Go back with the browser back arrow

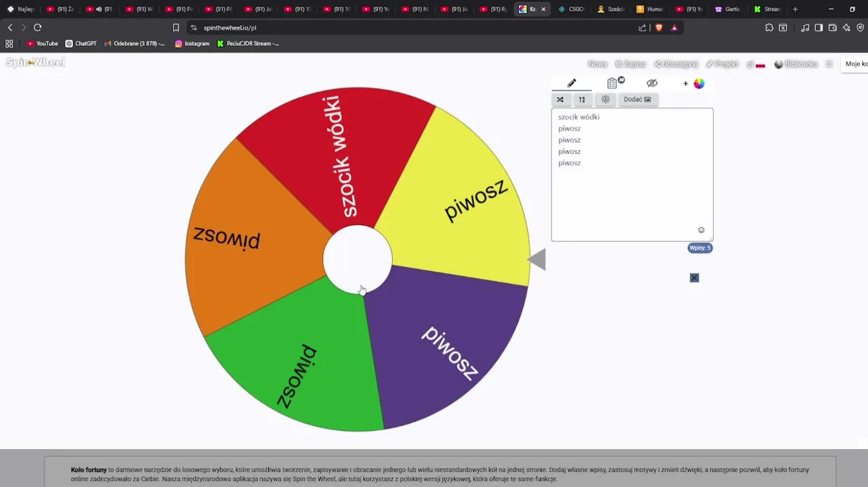coord(10,28)
